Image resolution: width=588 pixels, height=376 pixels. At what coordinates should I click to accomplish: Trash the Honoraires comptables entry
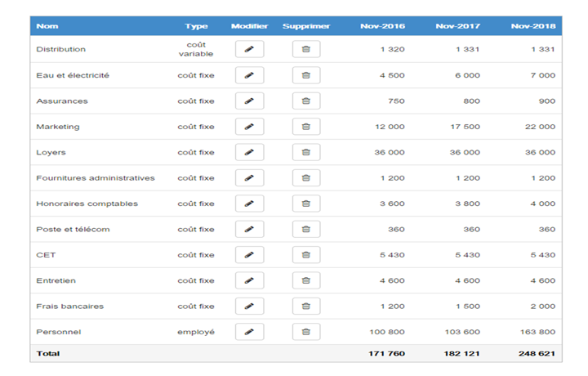point(306,204)
